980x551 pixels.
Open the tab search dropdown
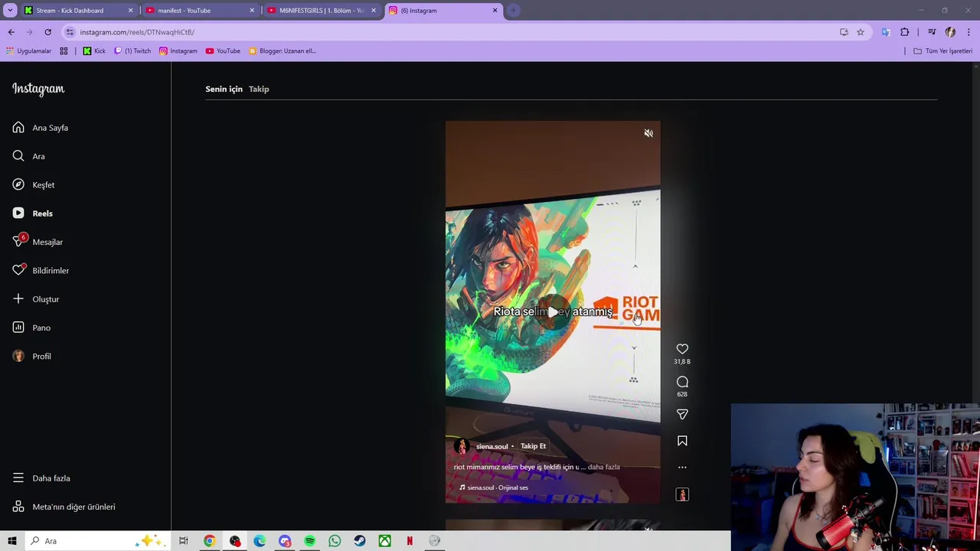pos(10,11)
